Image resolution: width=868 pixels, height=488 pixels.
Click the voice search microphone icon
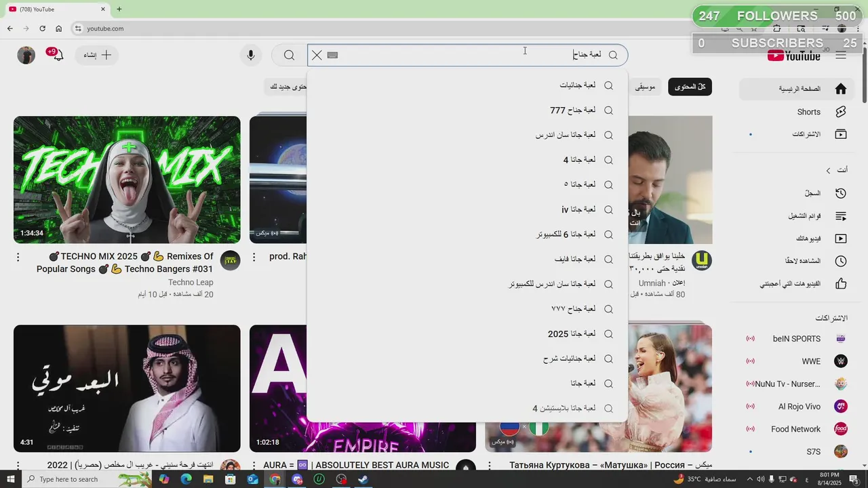(x=251, y=55)
